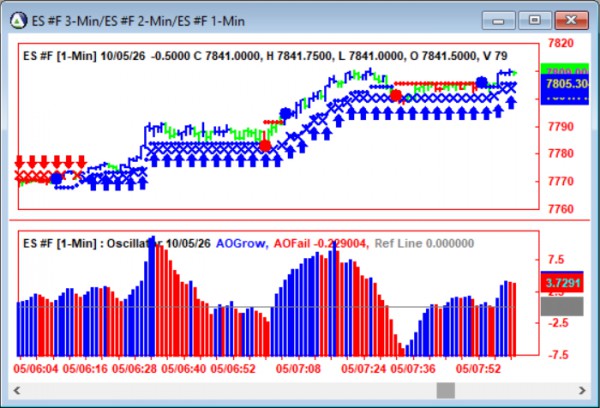Viewport: 600px width, 408px height.
Task: Click the ES #F [1-Min] price header text
Action: 265,56
